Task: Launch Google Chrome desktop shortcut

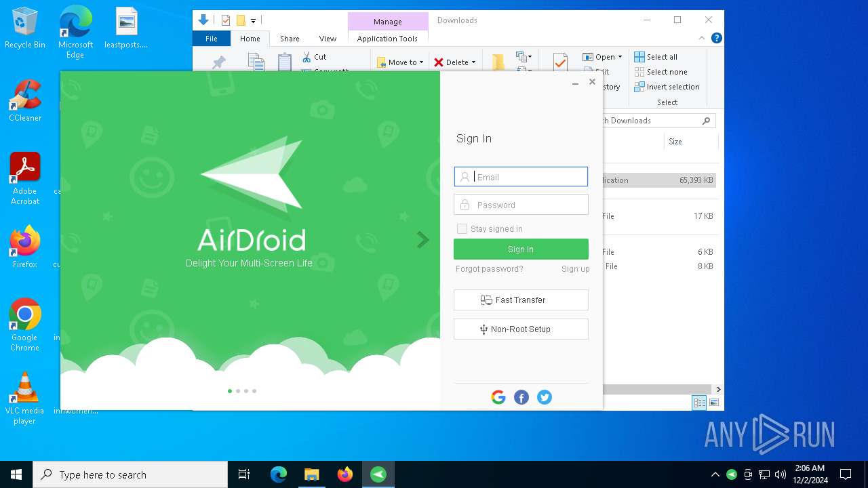Action: (25, 325)
